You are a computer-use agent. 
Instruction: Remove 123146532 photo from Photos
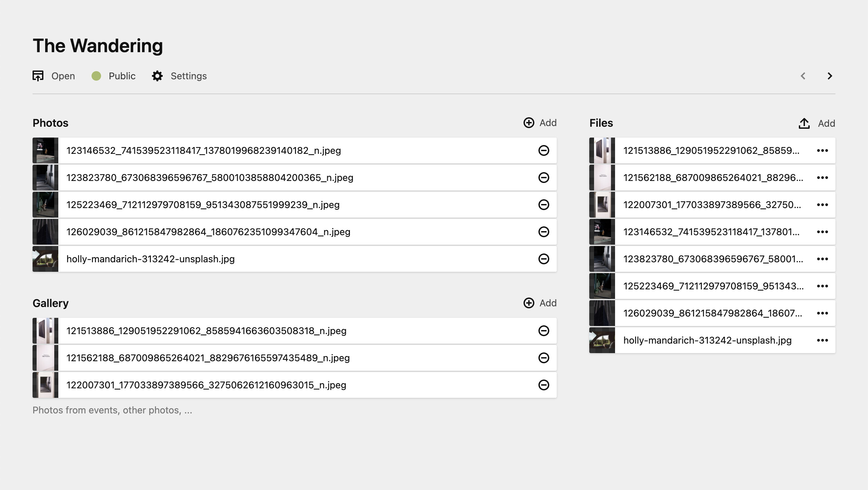click(x=544, y=150)
